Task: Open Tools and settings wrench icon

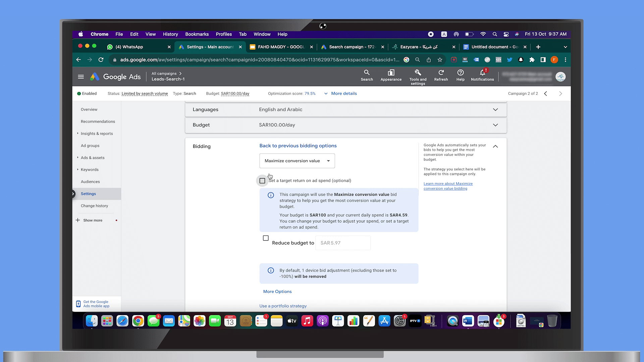Action: pos(418,72)
